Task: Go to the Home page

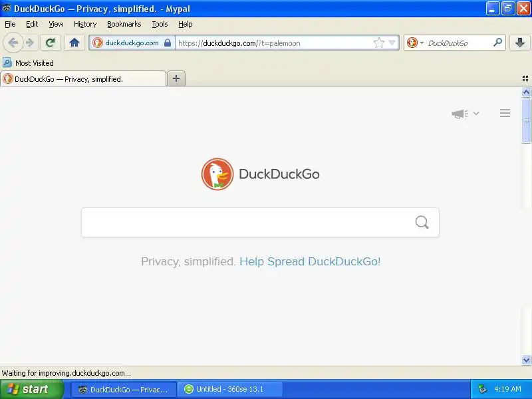Action: (x=74, y=43)
